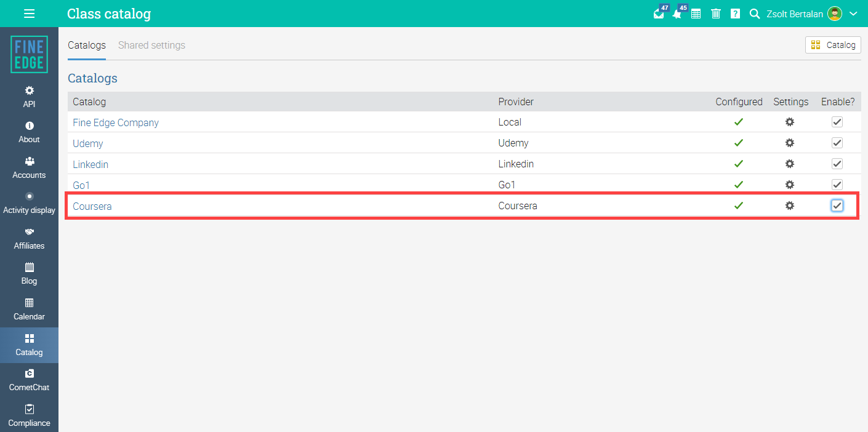868x432 pixels.
Task: Open the calendar grid icon in header
Action: (696, 14)
